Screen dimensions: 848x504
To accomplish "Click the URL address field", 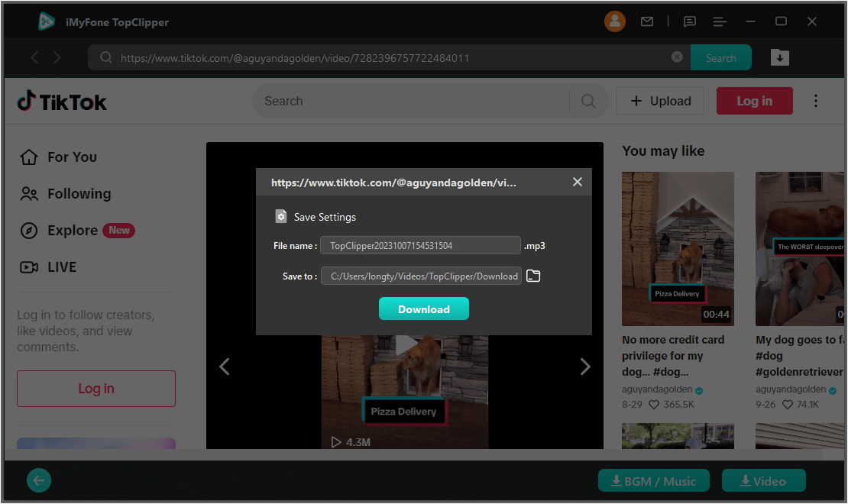I will coord(390,57).
